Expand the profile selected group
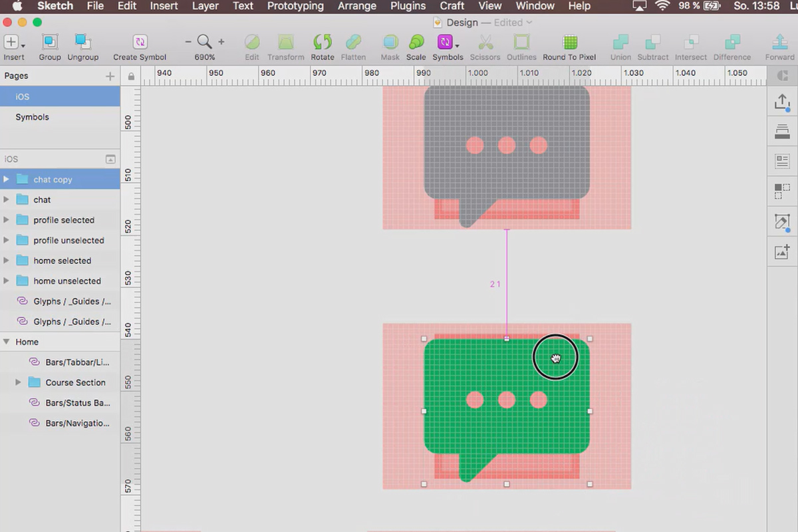This screenshot has height=532, width=798. pyautogui.click(x=6, y=220)
